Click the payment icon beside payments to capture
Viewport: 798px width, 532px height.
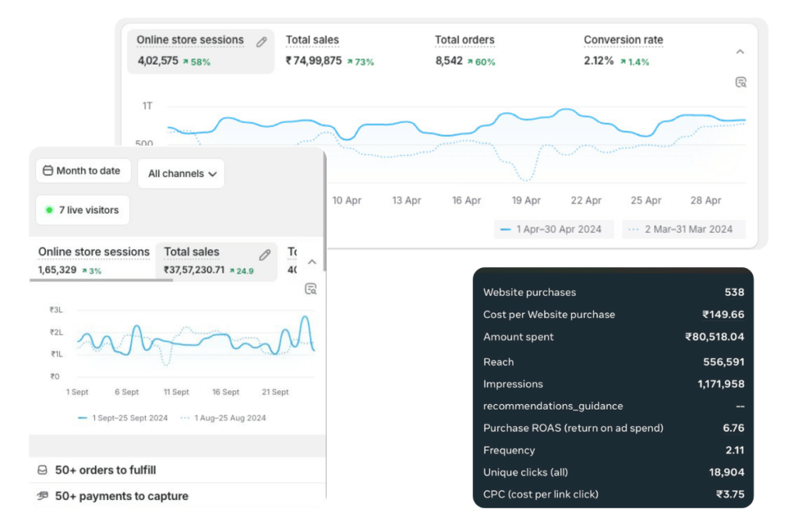click(43, 496)
